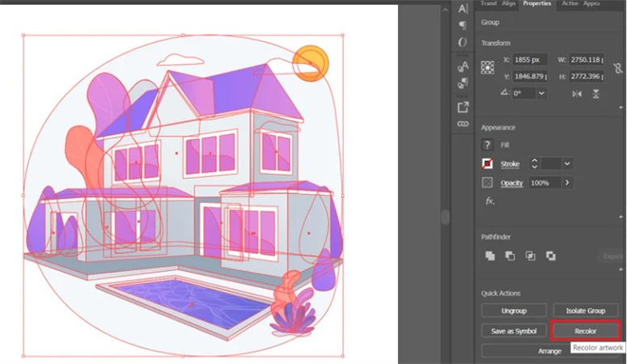Image resolution: width=627 pixels, height=364 pixels.
Task: Switch to the Align tab
Action: tap(509, 3)
